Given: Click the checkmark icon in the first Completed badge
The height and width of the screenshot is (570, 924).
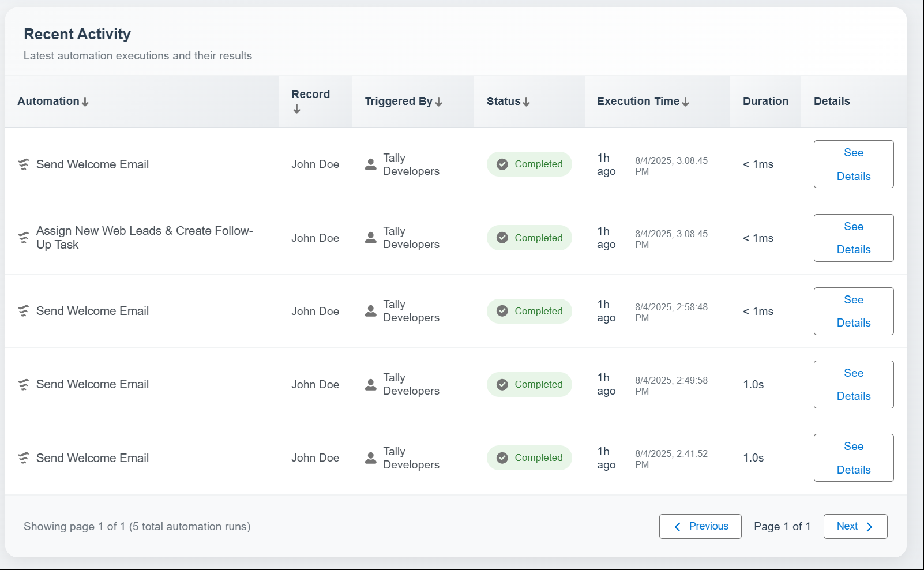Looking at the screenshot, I should 502,164.
